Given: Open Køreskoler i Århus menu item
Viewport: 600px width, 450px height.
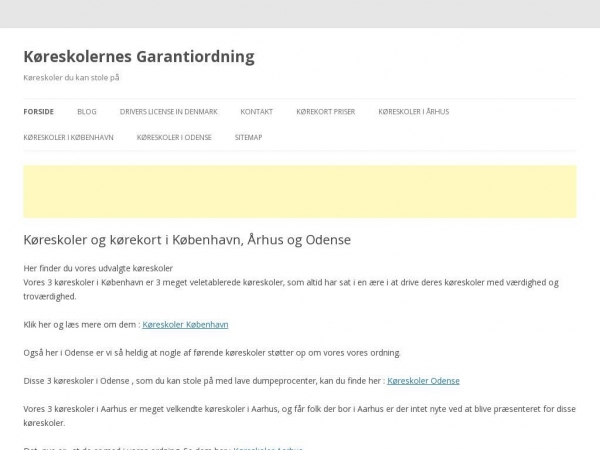Looking at the screenshot, I should pos(414,112).
